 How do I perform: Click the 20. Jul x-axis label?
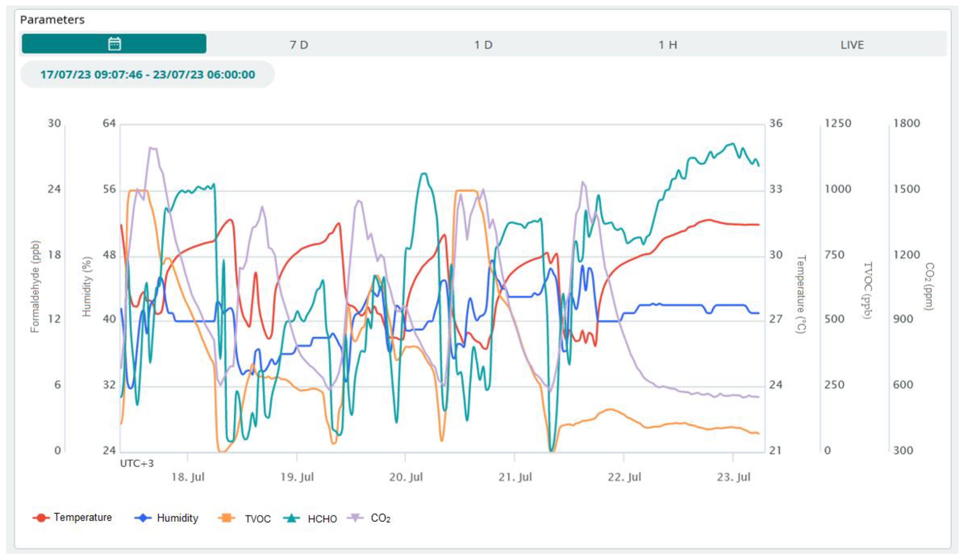click(406, 477)
